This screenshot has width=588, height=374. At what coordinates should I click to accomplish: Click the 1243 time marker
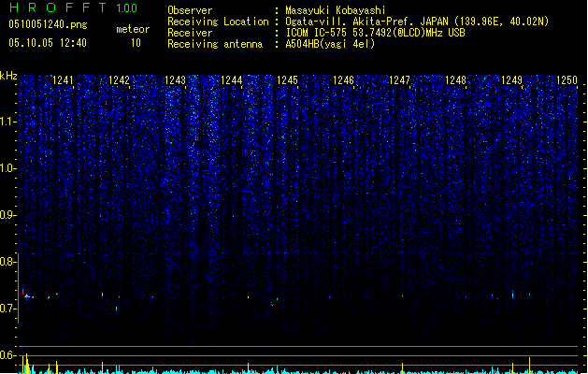click(x=176, y=80)
